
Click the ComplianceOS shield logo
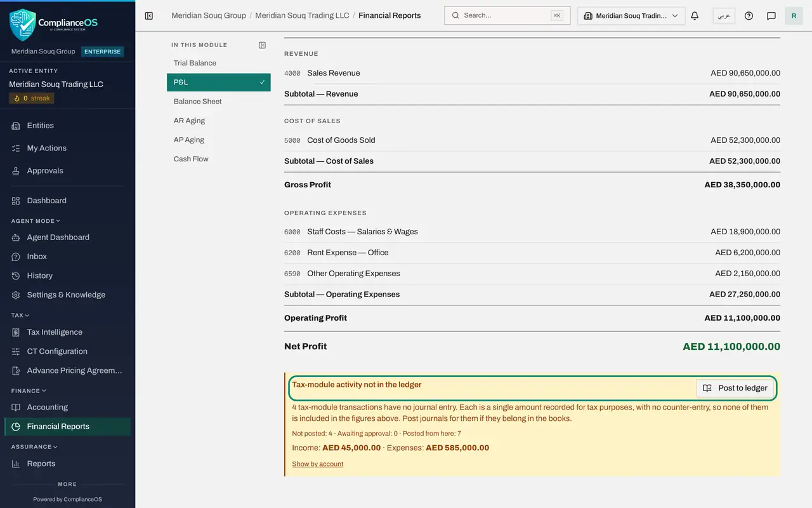point(22,25)
